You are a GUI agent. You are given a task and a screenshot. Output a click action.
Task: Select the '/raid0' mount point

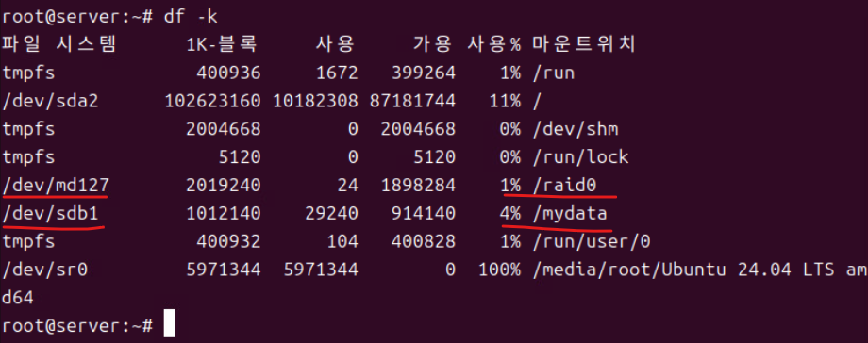coord(564,185)
